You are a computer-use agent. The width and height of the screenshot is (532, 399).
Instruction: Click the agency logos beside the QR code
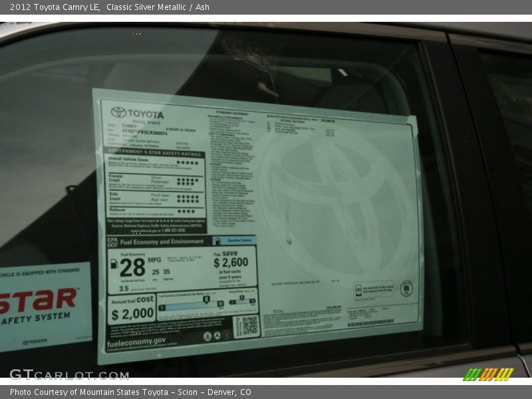218,336
